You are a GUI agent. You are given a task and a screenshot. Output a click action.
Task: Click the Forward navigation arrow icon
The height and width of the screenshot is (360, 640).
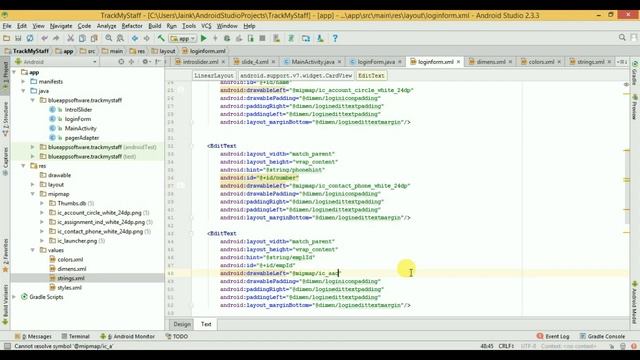[x=146, y=38]
